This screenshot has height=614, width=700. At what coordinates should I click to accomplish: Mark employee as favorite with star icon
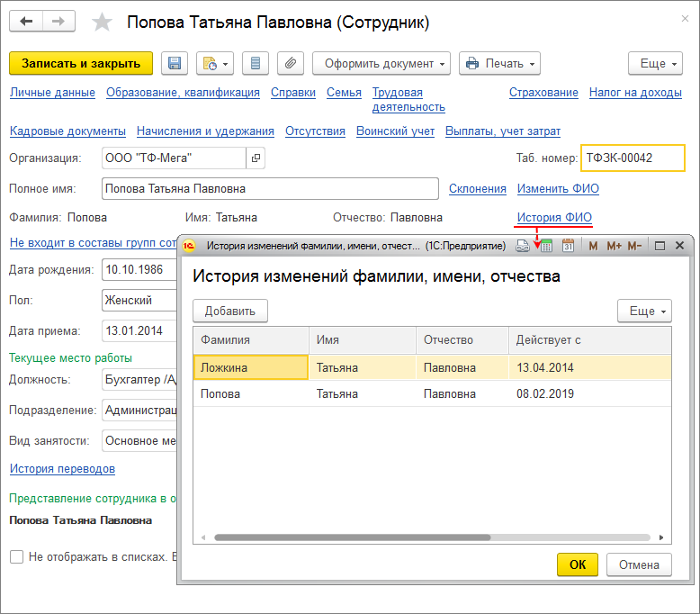tap(103, 22)
